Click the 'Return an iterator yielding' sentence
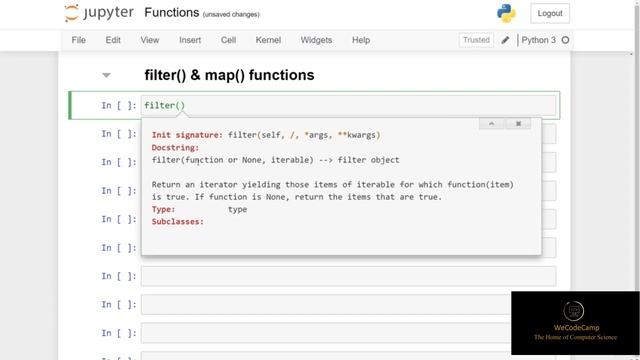 click(333, 191)
